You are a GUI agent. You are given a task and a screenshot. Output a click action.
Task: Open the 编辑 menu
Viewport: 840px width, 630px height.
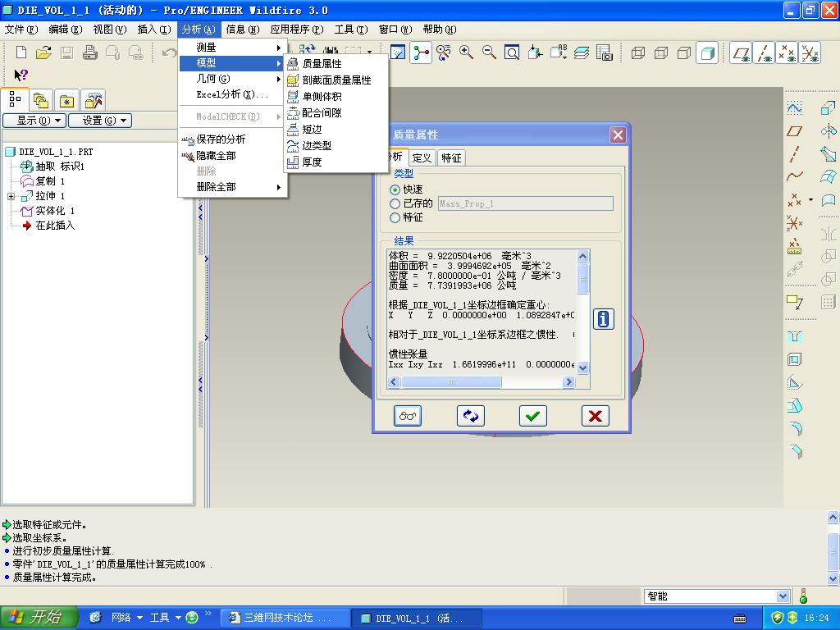(x=66, y=30)
